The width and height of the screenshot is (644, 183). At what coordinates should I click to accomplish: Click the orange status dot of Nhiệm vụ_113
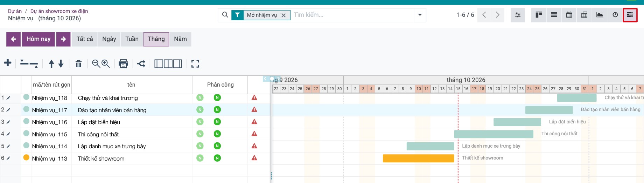26,157
